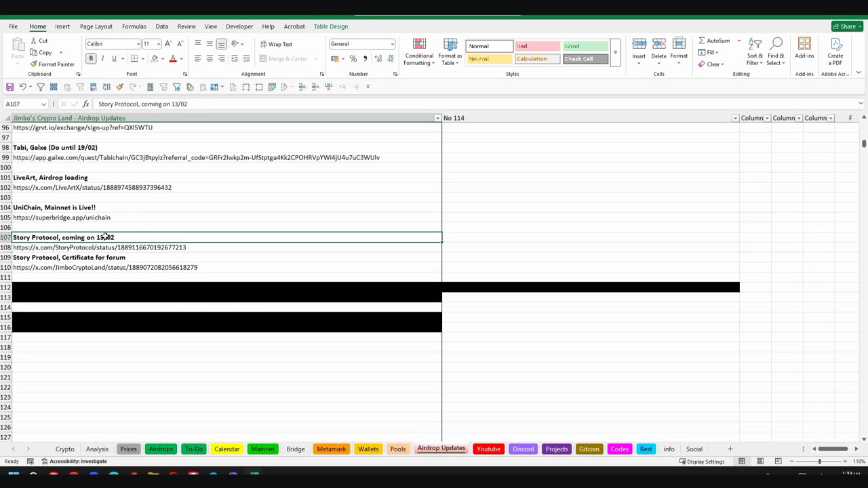Click the Insert function fx icon

coord(85,104)
